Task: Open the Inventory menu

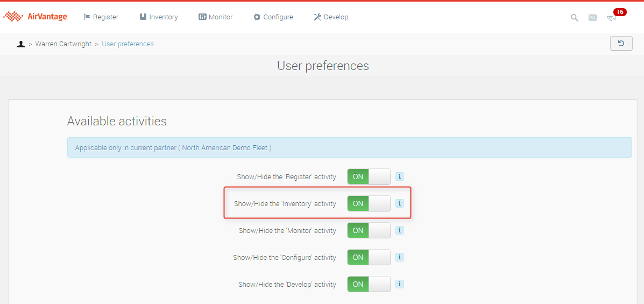Action: [159, 17]
